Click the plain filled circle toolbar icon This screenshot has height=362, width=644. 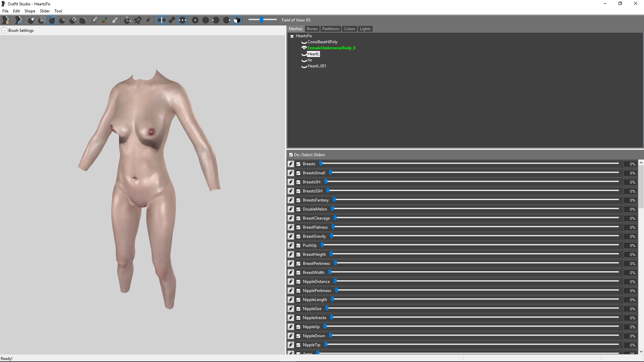click(206, 20)
